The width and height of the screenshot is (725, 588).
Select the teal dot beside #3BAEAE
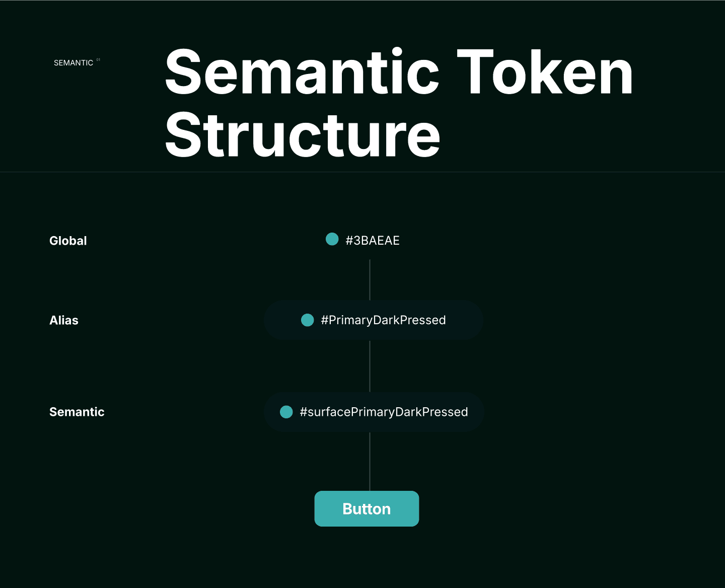point(332,239)
